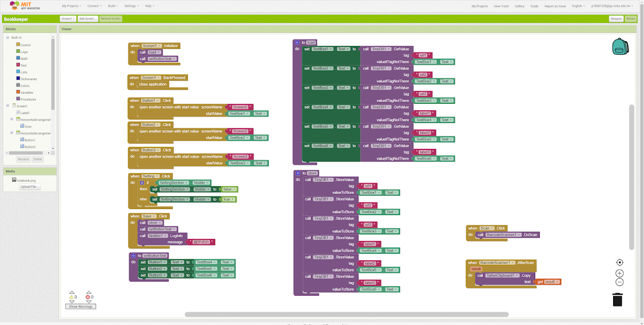Click the Rename button
644x325 pixels.
click(x=23, y=159)
